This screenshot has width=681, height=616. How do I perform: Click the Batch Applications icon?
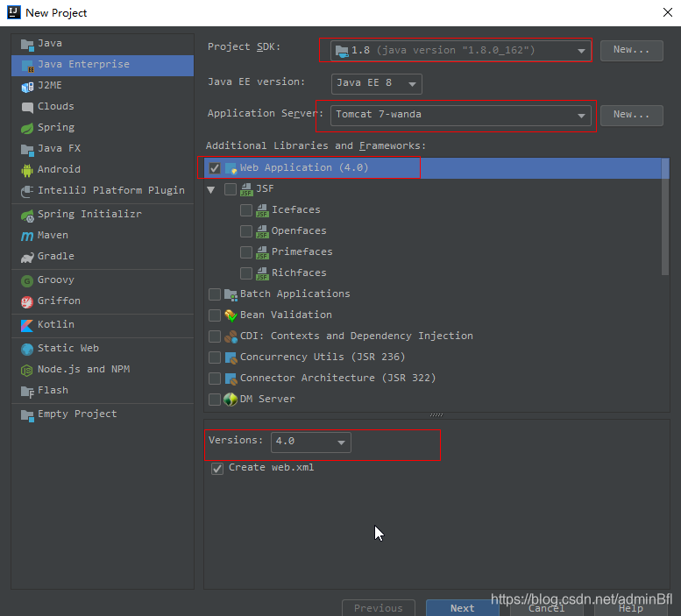[x=231, y=294]
